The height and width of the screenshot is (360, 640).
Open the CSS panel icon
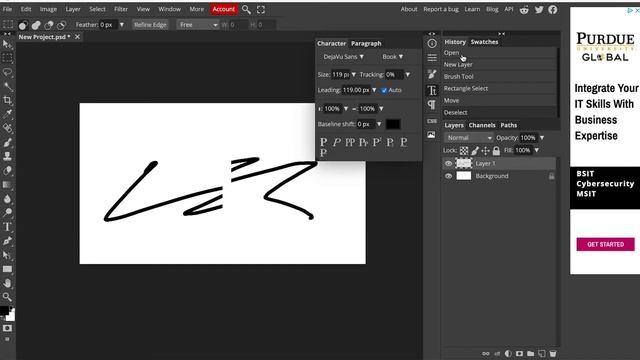click(432, 121)
